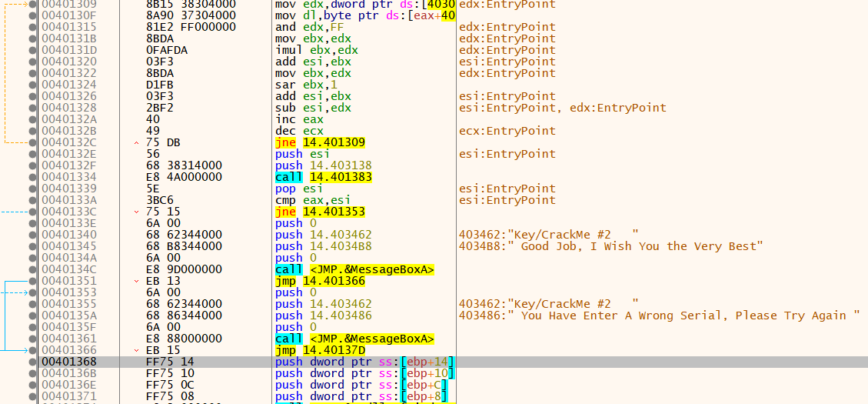This screenshot has width=868, height=404.
Task: Select push 0 instruction at address 0040135F
Action: [295, 327]
